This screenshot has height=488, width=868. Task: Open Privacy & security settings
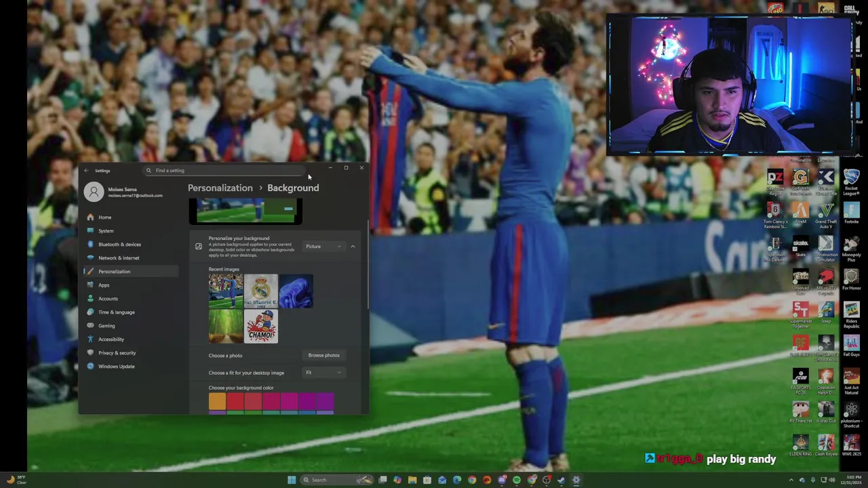131,352
